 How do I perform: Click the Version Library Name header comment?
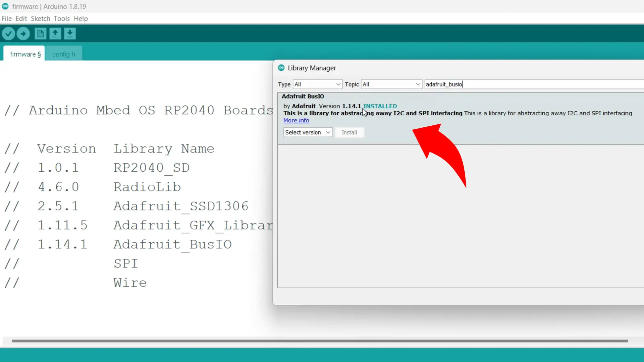(x=109, y=148)
